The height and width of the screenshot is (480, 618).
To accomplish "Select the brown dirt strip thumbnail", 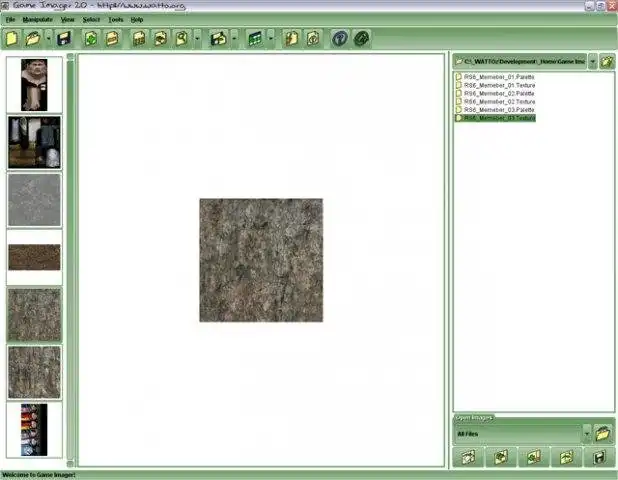I will point(34,257).
